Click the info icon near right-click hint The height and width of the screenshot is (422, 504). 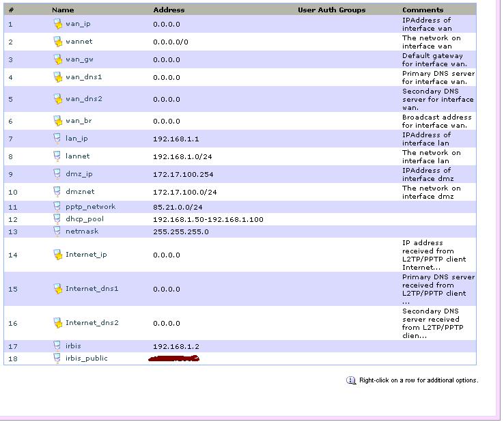tap(351, 380)
